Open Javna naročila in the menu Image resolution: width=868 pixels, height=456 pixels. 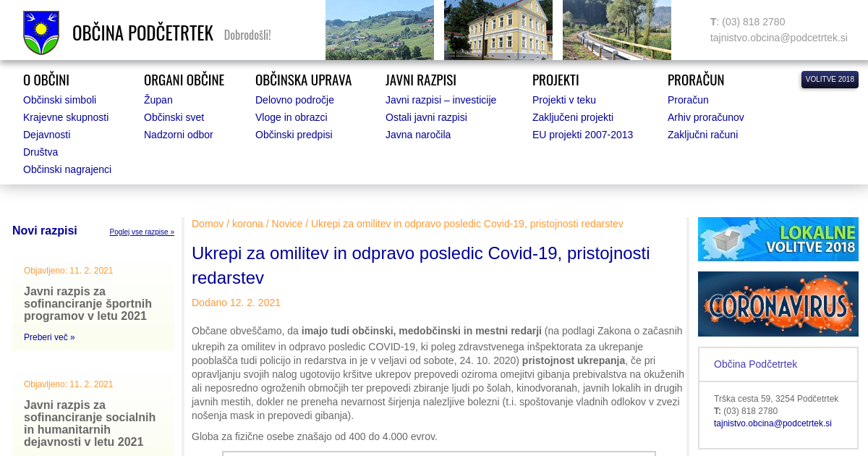[x=417, y=135]
